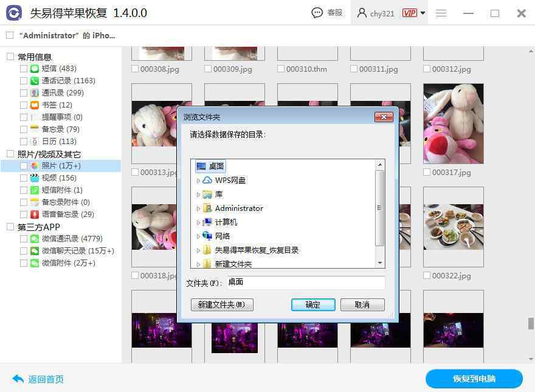The height and width of the screenshot is (392, 535).
Task: Click the 微信通讯录 WeChat icon
Action: [x=35, y=239]
